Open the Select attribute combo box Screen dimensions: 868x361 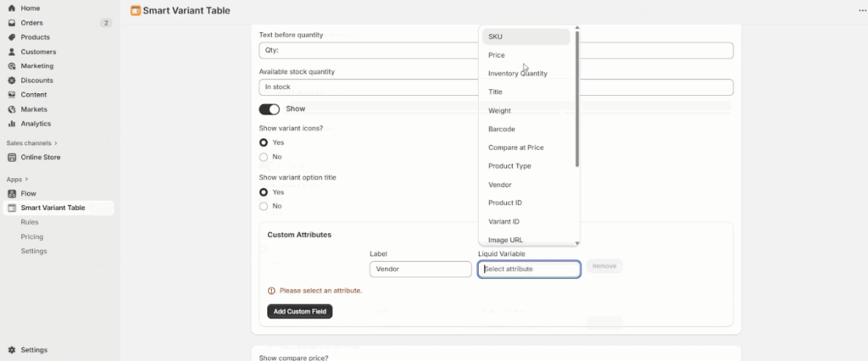pyautogui.click(x=529, y=269)
